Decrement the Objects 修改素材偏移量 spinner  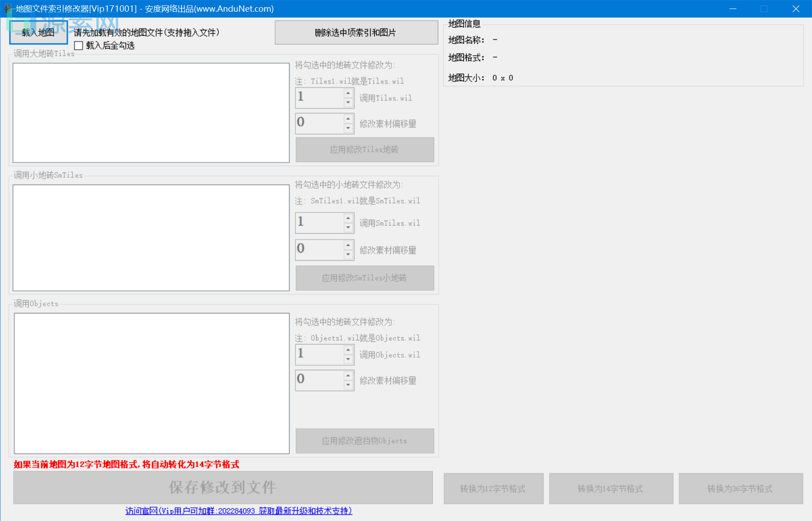click(x=349, y=385)
